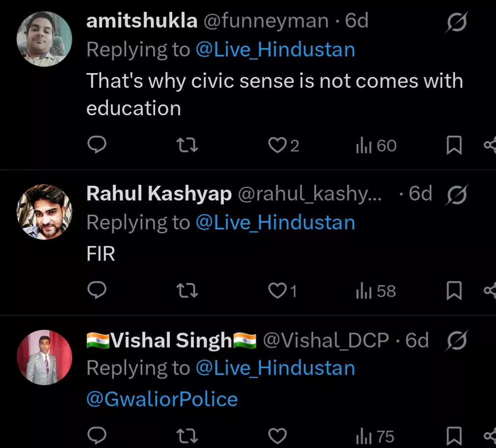This screenshot has height=448, width=496.
Task: Open the @GwaliorPolice mention link
Action: [x=162, y=399]
